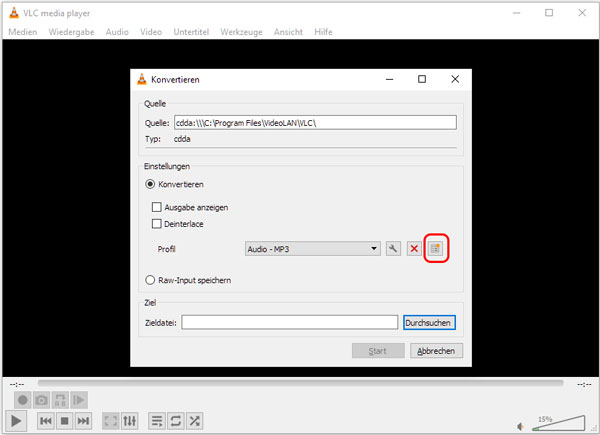Show the playlist icon in VLC
The image size is (600, 435).
[157, 421]
